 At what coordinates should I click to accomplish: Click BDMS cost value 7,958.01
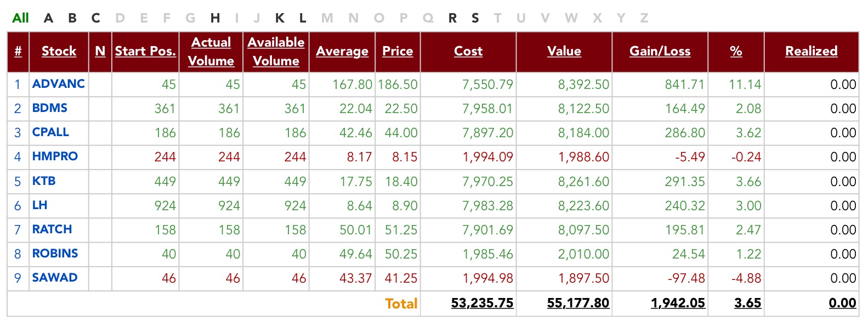point(487,109)
